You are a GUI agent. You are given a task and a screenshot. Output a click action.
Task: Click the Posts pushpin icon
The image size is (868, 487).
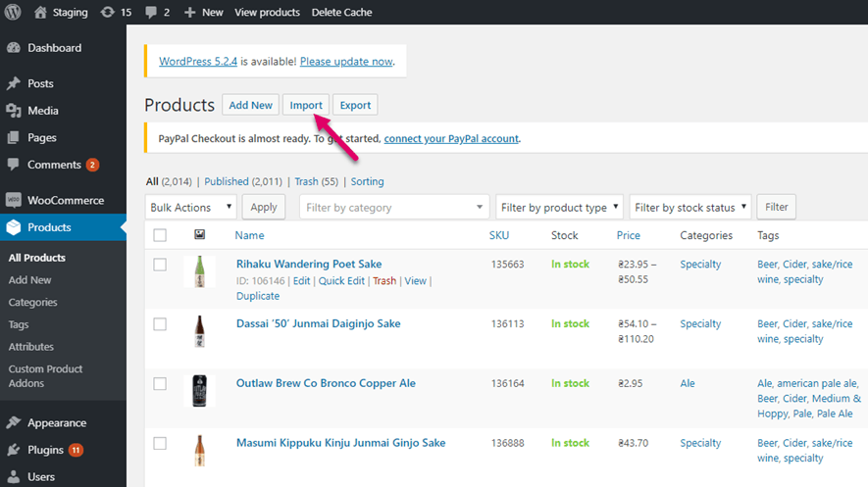(x=14, y=83)
